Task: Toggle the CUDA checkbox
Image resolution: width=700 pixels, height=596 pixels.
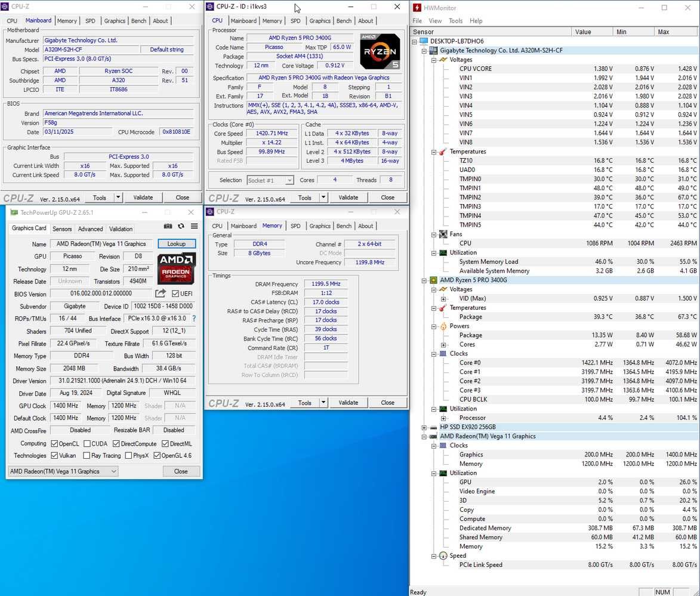Action: (x=87, y=444)
